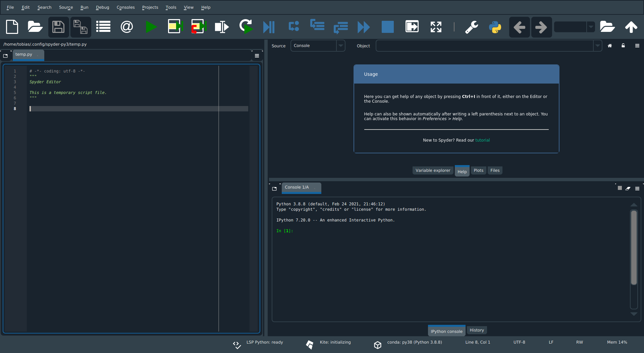Open Preferences wrench icon

point(472,27)
